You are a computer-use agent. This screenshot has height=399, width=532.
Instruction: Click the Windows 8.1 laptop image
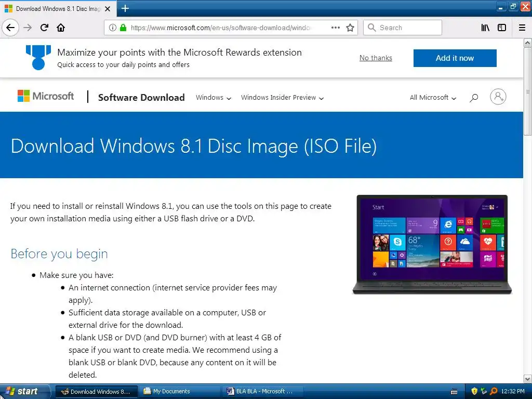pyautogui.click(x=432, y=244)
